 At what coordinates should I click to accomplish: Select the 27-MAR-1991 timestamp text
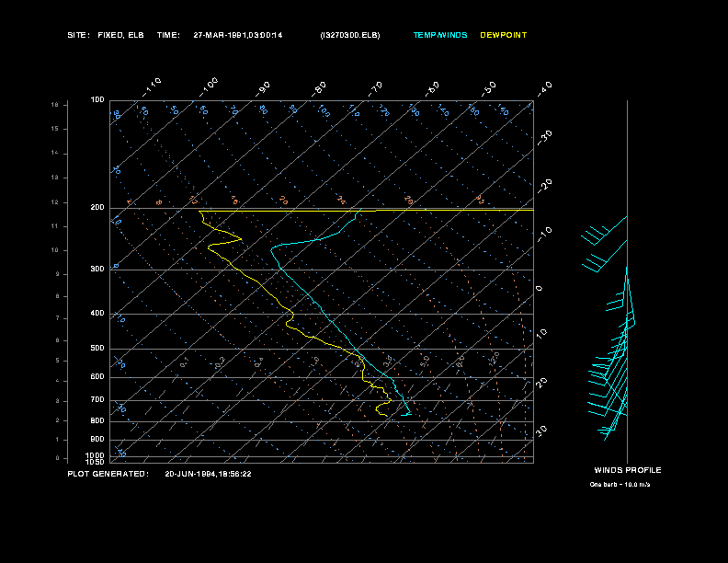[238, 35]
